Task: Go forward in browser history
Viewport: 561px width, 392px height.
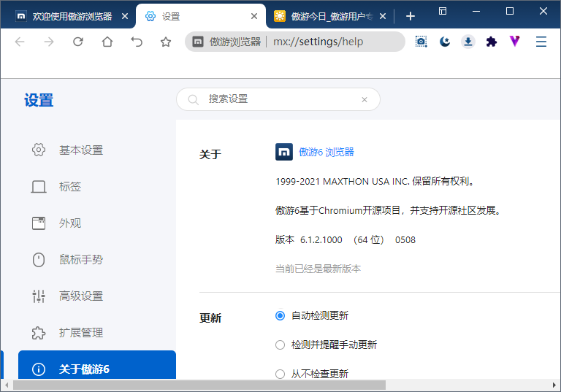Action: pyautogui.click(x=49, y=42)
